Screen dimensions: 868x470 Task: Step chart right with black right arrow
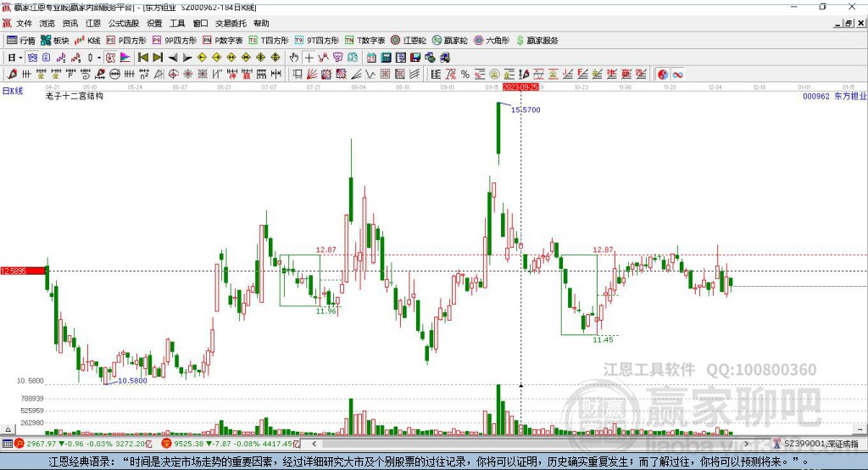click(x=187, y=58)
